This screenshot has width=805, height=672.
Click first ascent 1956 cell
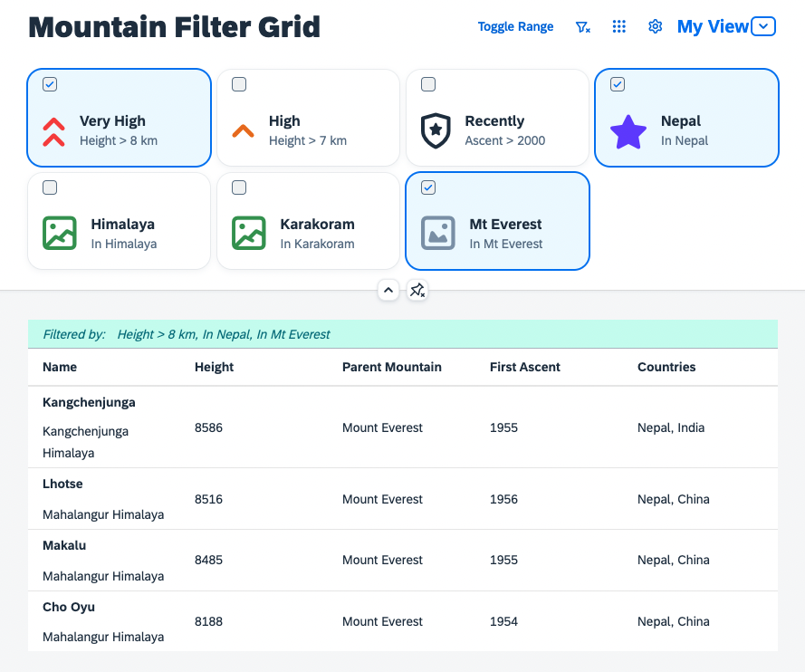(503, 500)
